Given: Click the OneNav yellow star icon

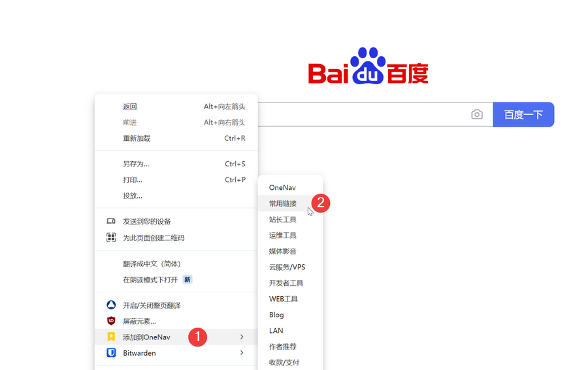Looking at the screenshot, I should (111, 337).
